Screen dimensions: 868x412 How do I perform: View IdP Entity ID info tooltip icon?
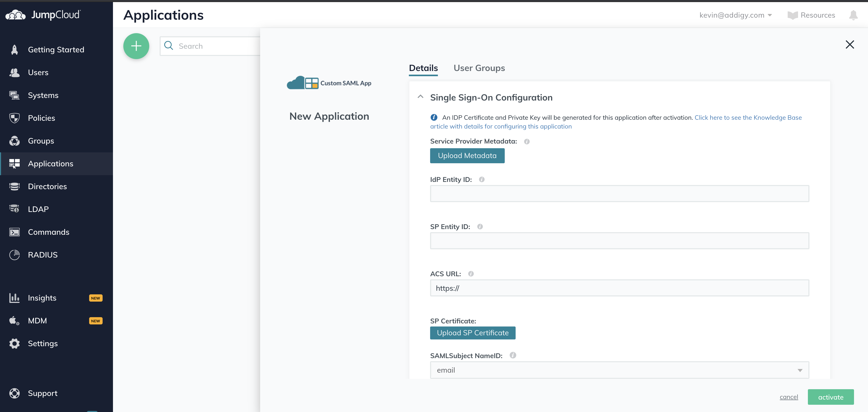click(481, 179)
